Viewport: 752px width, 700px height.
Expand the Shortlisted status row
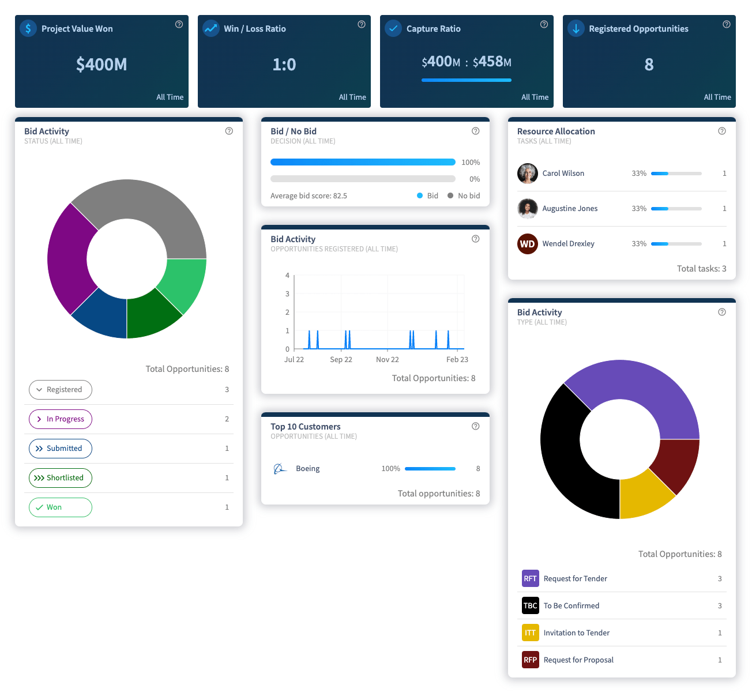click(x=60, y=477)
